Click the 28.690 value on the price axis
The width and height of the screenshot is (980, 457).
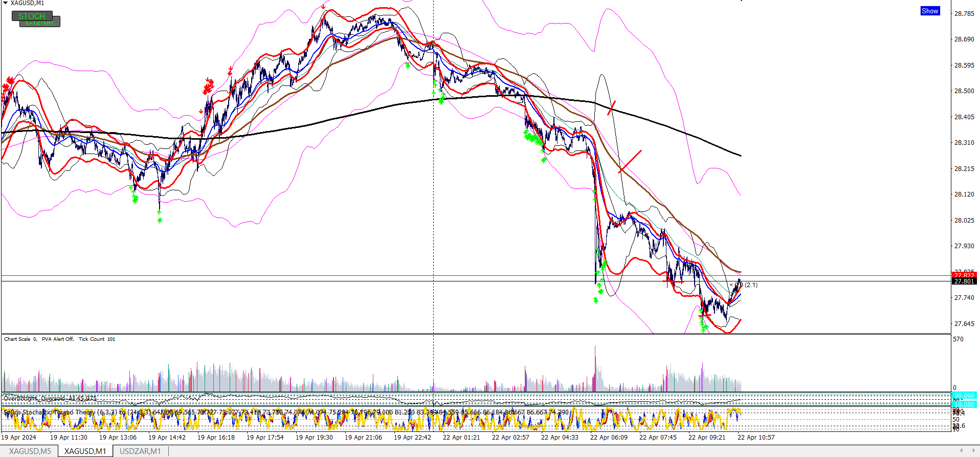964,39
